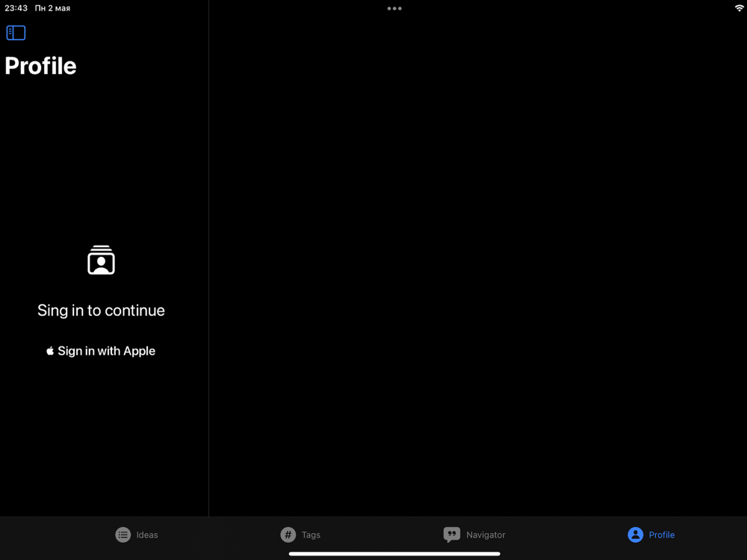This screenshot has height=560, width=747.
Task: Tap the 23:43 clock in status bar
Action: [16, 8]
